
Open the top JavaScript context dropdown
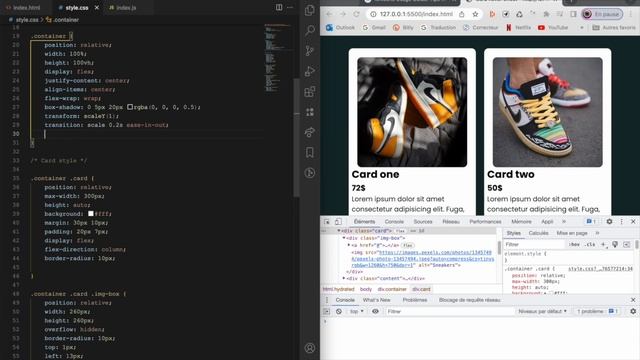356,311
